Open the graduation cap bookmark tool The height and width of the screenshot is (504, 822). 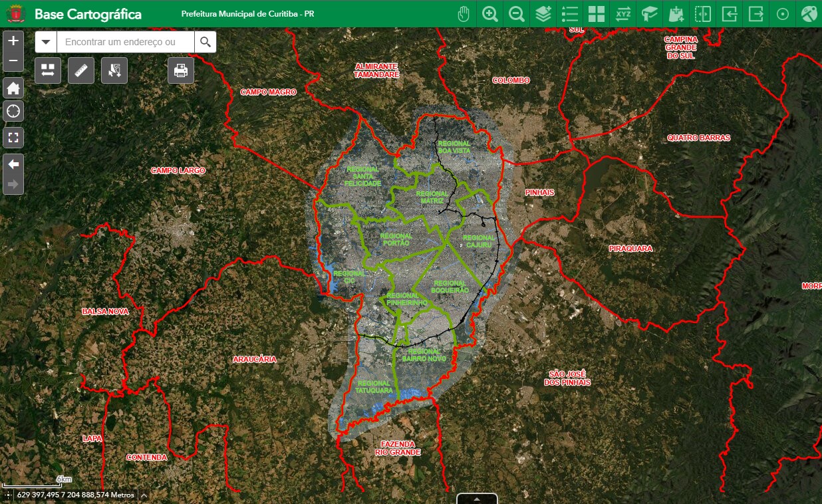click(x=650, y=14)
